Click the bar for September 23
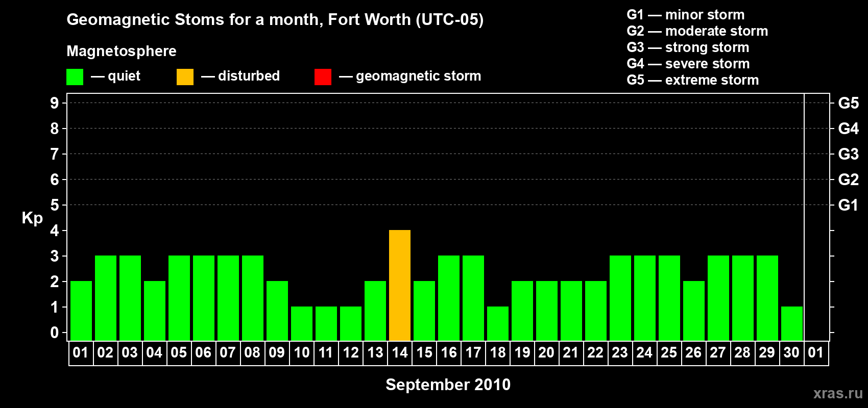 [620, 298]
